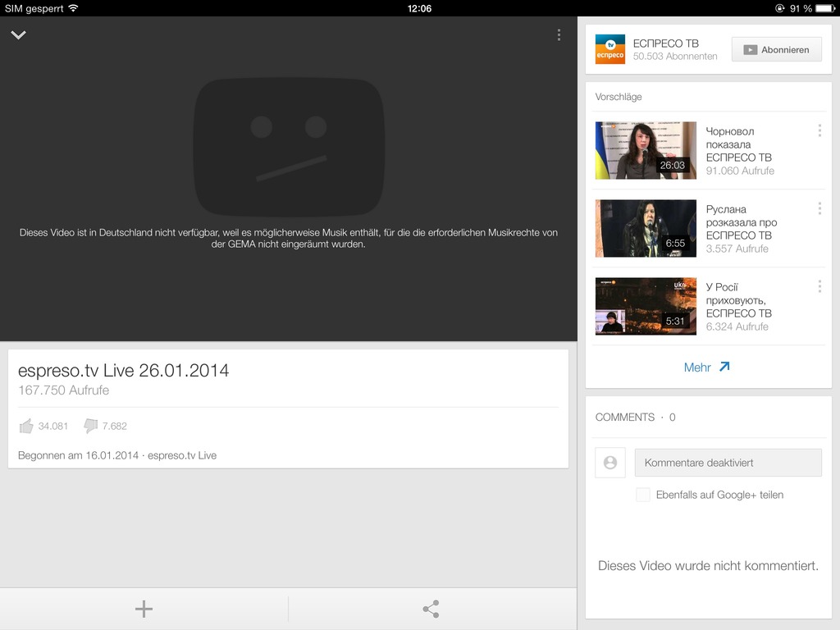The image size is (840, 630).
Task: Tap the Dieses Video wurde nicht kommentiert text
Action: tap(708, 566)
